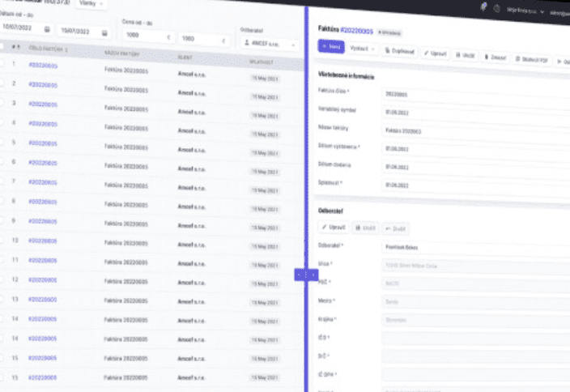Tick the checkbox for row 5

pyautogui.click(x=2, y=142)
